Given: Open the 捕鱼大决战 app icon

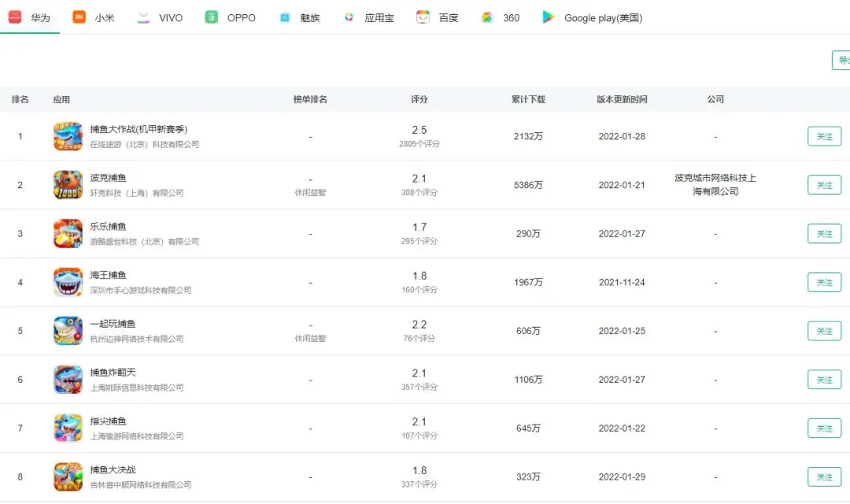Looking at the screenshot, I should click(x=68, y=477).
